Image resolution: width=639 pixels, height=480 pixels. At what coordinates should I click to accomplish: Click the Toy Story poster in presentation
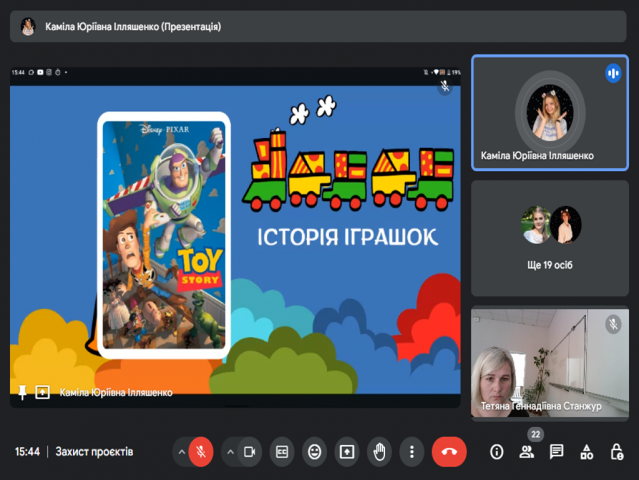pos(164,235)
